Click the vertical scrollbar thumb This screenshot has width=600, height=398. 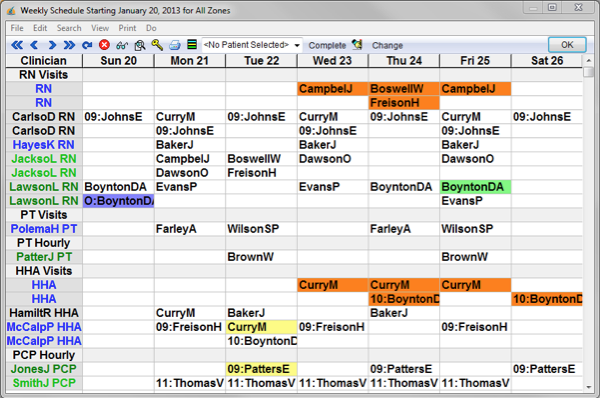[589, 72]
